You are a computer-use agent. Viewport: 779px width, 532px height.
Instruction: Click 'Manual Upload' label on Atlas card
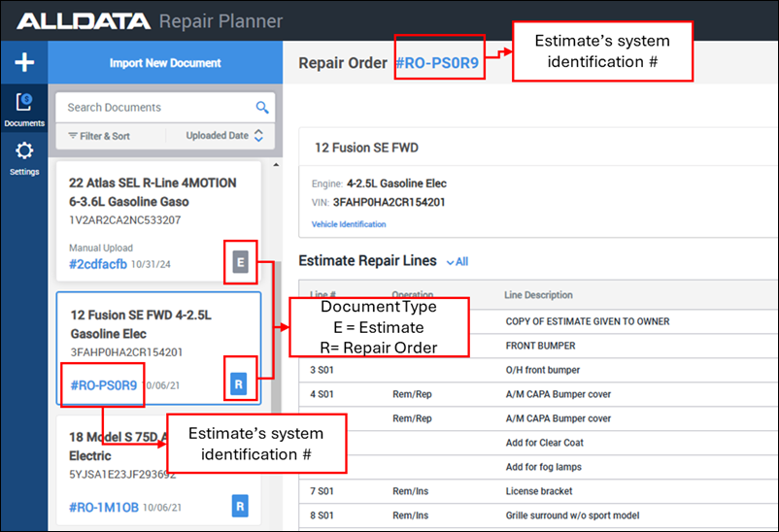click(101, 248)
